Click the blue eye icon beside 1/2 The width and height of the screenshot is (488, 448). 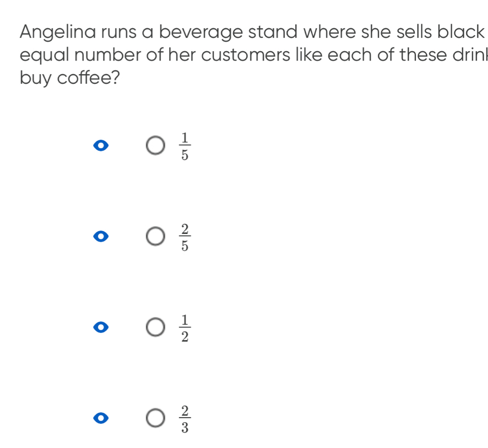pyautogui.click(x=99, y=327)
